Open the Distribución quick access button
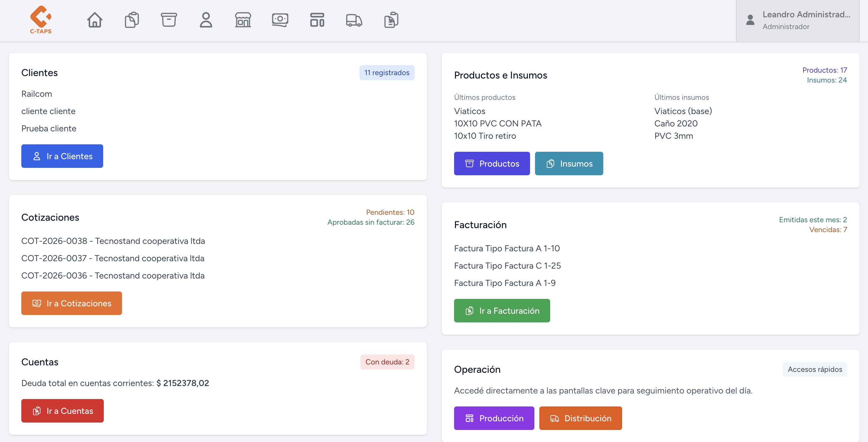This screenshot has width=868, height=442. coord(580,418)
